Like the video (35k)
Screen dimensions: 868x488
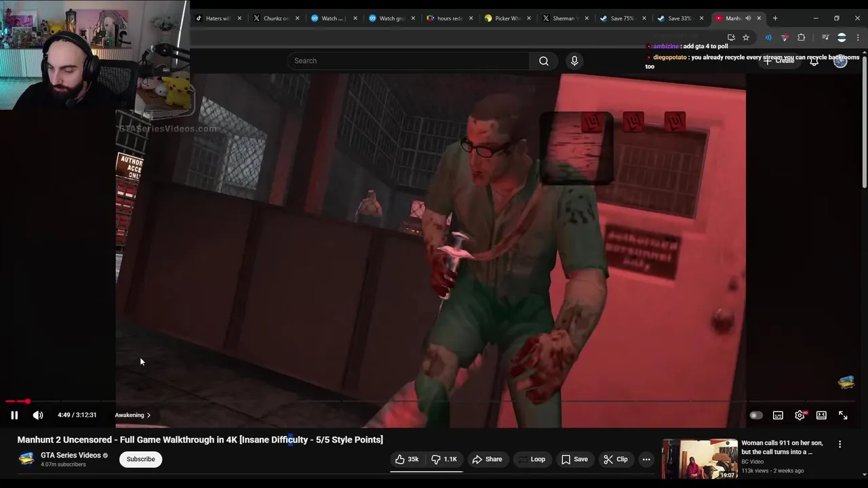(x=407, y=459)
